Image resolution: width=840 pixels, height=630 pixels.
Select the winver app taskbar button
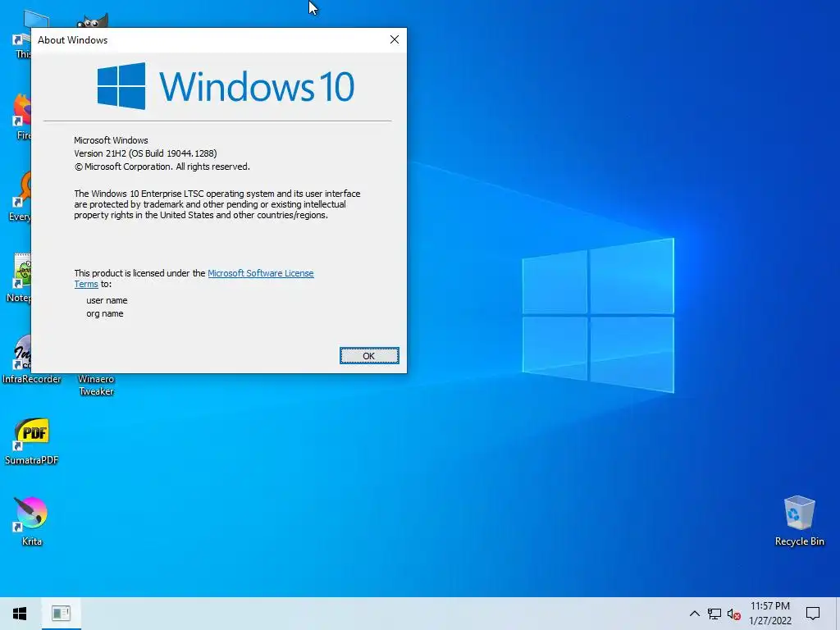click(x=61, y=614)
